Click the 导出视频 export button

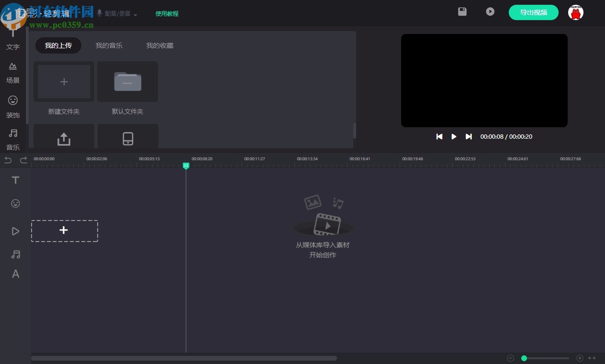click(534, 12)
